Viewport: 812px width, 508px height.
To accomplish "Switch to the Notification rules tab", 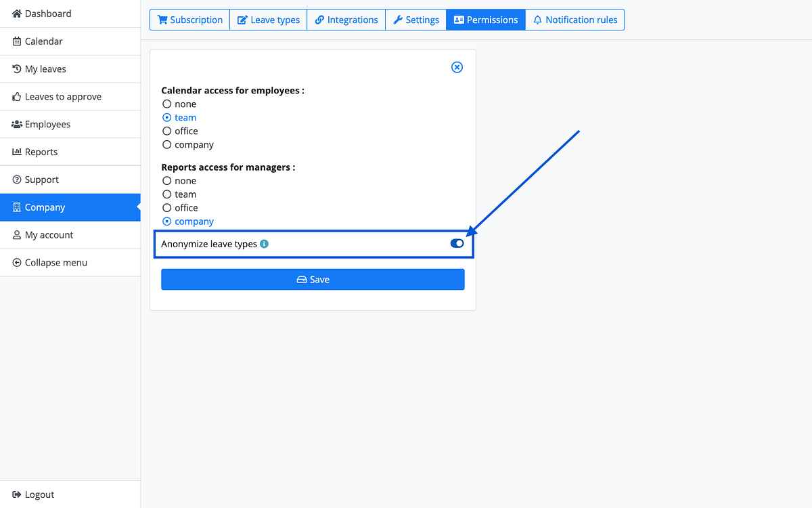I will (575, 20).
